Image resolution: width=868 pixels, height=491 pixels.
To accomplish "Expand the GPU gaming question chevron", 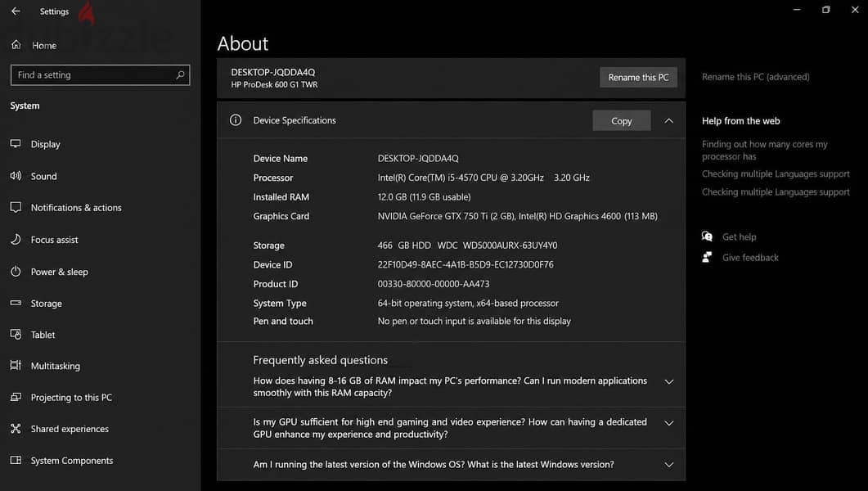I will 668,423.
